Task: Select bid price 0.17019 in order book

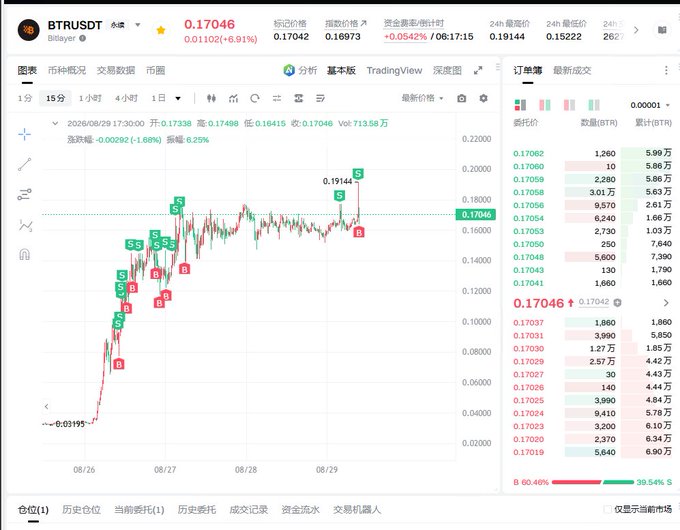Action: 528,452
